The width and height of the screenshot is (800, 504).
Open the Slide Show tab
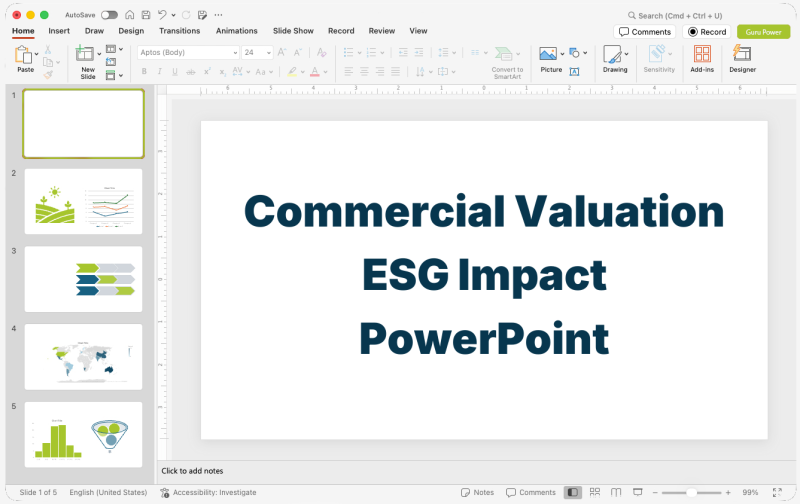pos(293,31)
